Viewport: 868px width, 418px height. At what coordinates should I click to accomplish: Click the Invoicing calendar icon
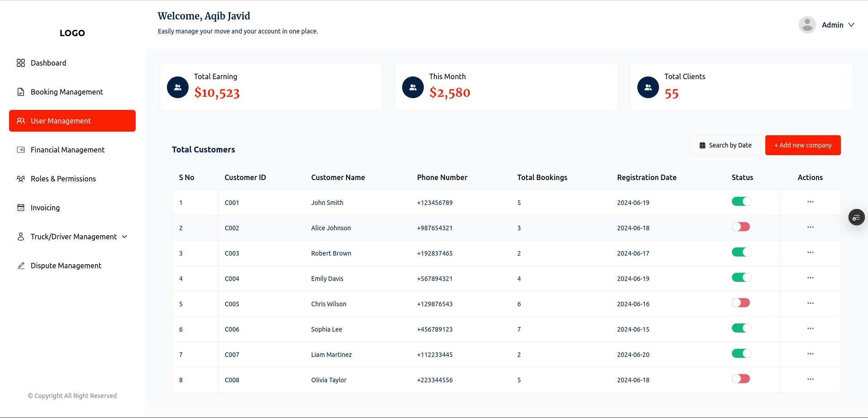click(21, 208)
